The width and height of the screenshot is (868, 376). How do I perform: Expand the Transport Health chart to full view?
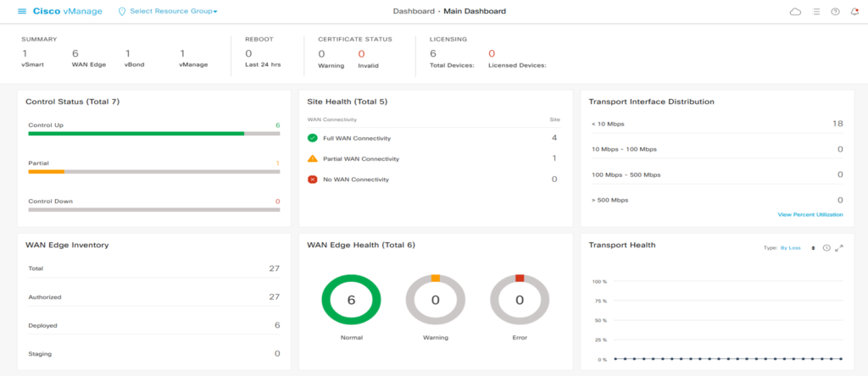point(839,247)
